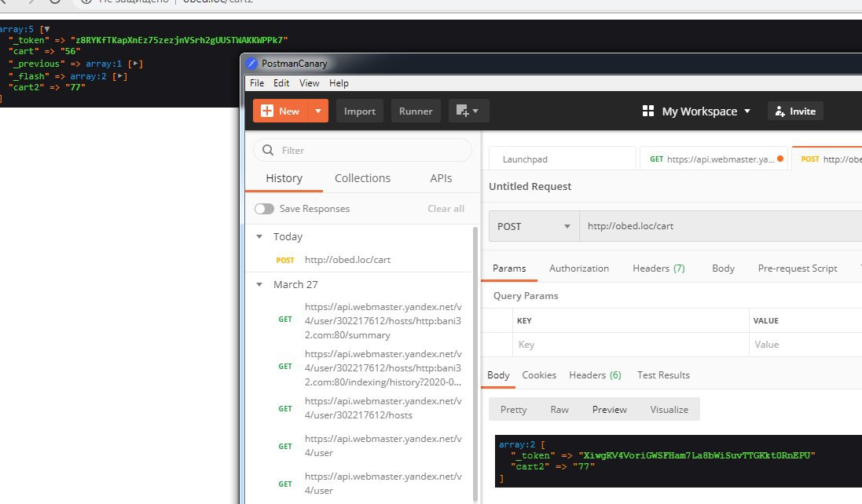Click the search magnifier icon in Filter
862x504 pixels.
pyautogui.click(x=268, y=150)
